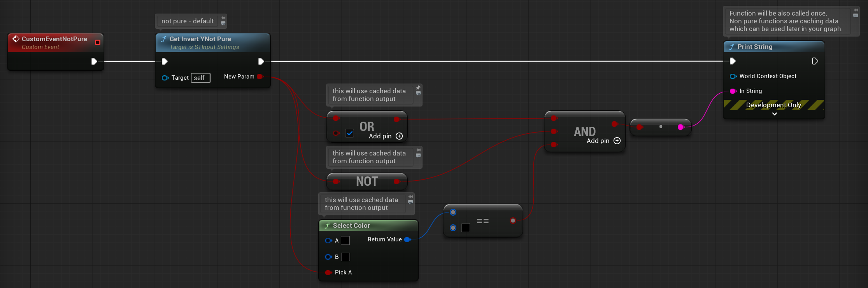Toggle the OR node's second input checkbox
This screenshot has height=288, width=868.
(x=350, y=134)
